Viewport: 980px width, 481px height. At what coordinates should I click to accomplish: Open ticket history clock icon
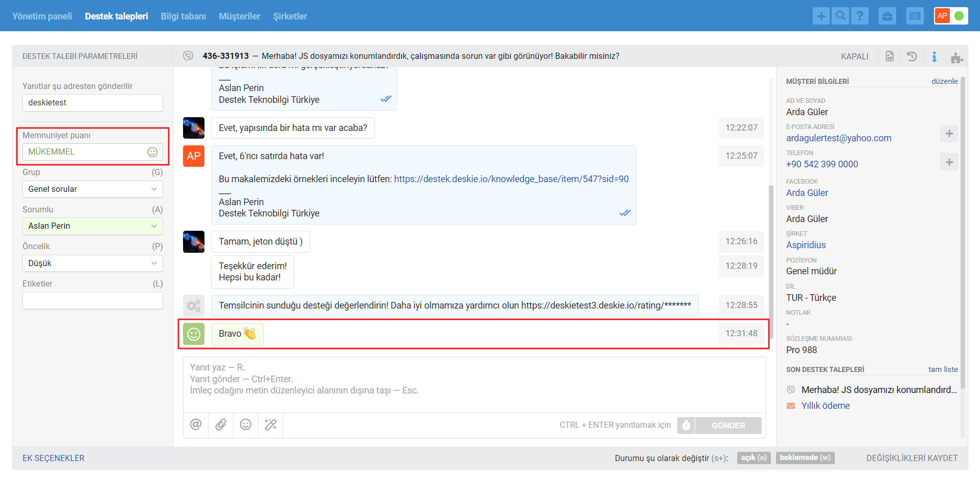(912, 56)
